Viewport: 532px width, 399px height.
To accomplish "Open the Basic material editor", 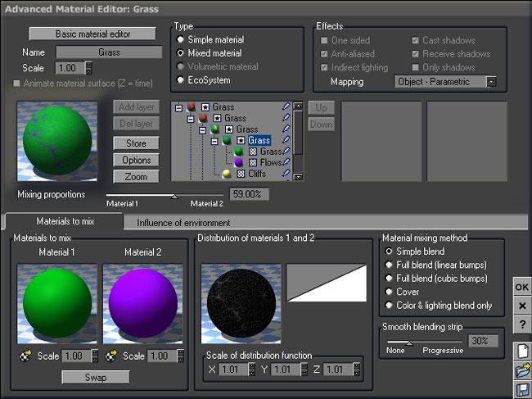I will [93, 34].
